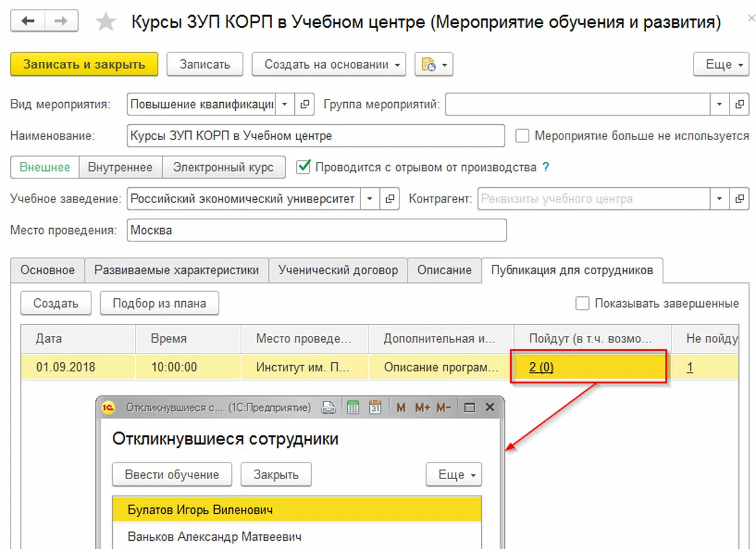The image size is (756, 549).
Task: Click the Записать и закрыть button
Action: (x=84, y=64)
